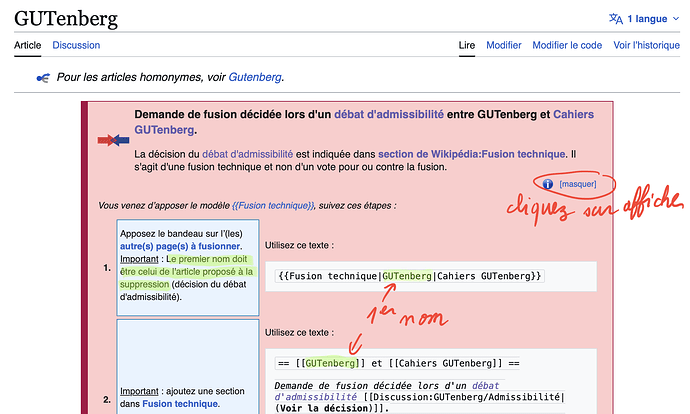690x414 pixels.
Task: Click the blue info icon beside masquer
Action: click(547, 184)
